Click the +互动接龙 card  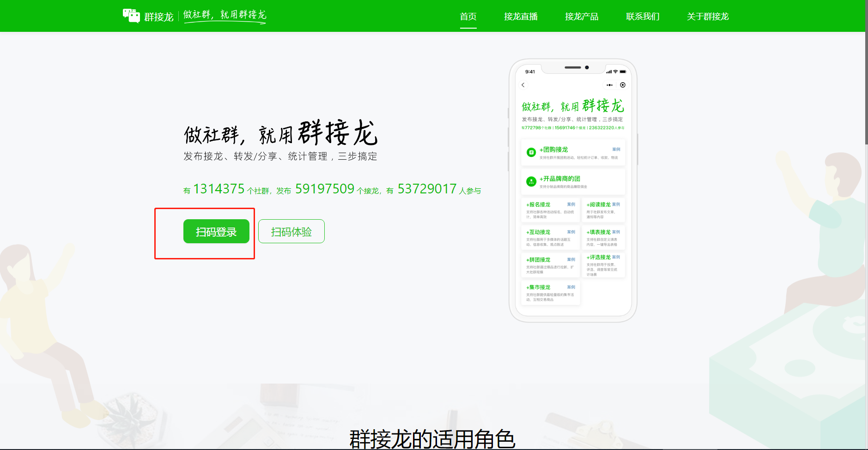551,238
